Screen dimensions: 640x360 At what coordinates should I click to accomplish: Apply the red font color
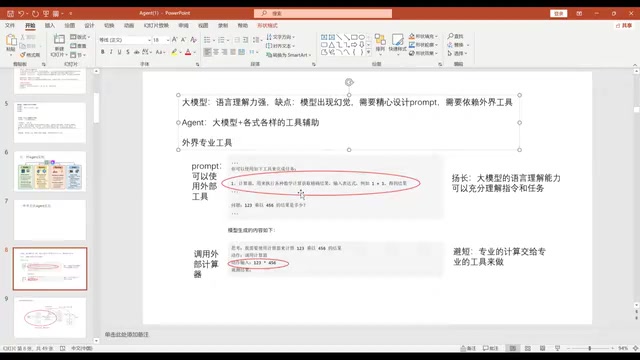point(188,52)
